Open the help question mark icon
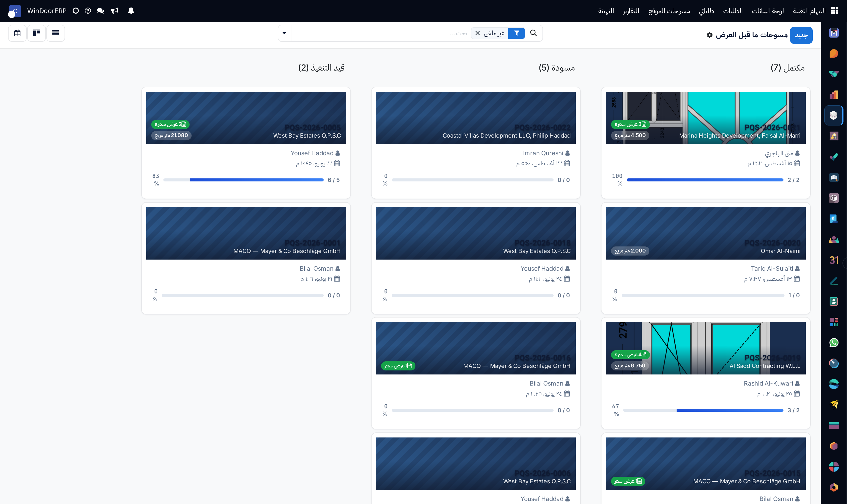 click(88, 11)
